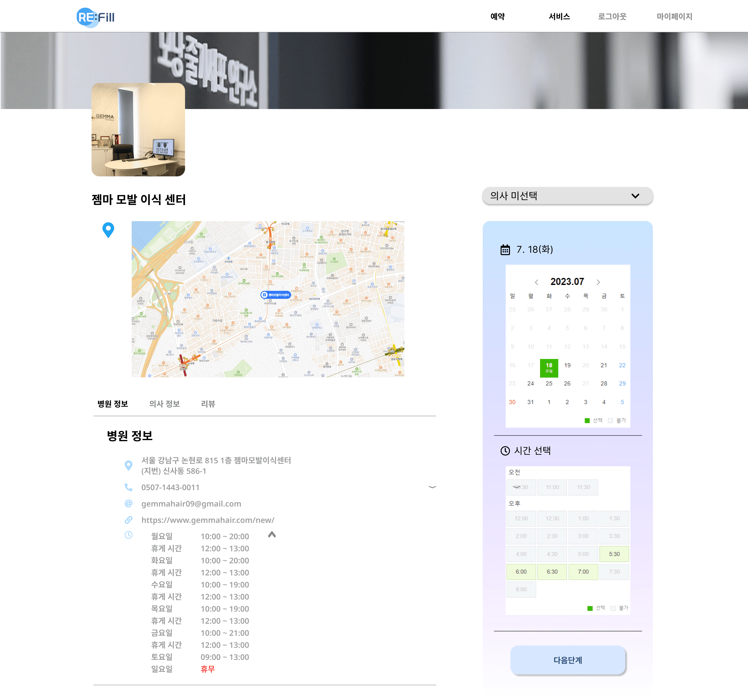The width and height of the screenshot is (748, 700).
Task: Click the calendar icon next to 7. 18(화)
Action: coord(505,250)
